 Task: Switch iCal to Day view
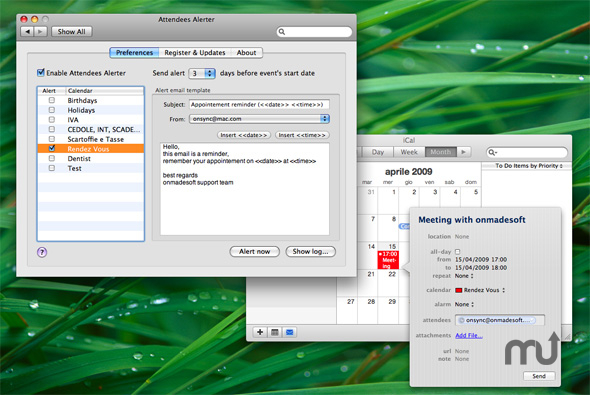coord(378,152)
